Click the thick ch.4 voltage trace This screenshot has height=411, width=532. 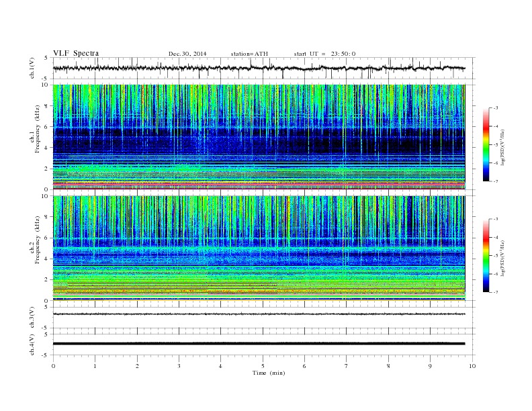[x=259, y=344]
